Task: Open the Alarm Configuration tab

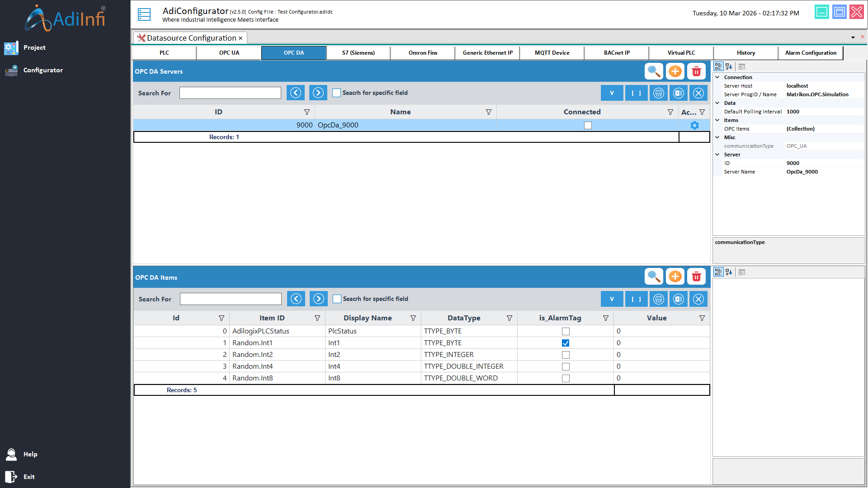Action: pos(811,53)
